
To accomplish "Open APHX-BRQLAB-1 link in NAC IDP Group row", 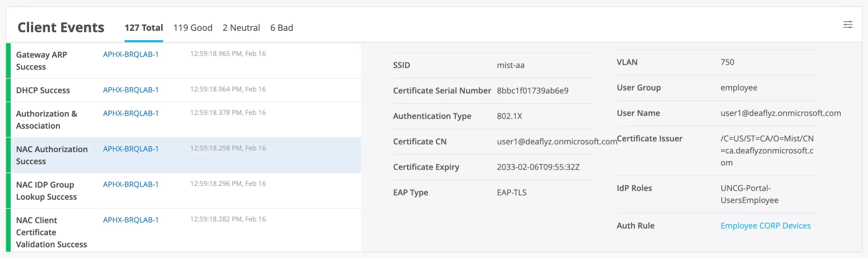I will tap(131, 184).
